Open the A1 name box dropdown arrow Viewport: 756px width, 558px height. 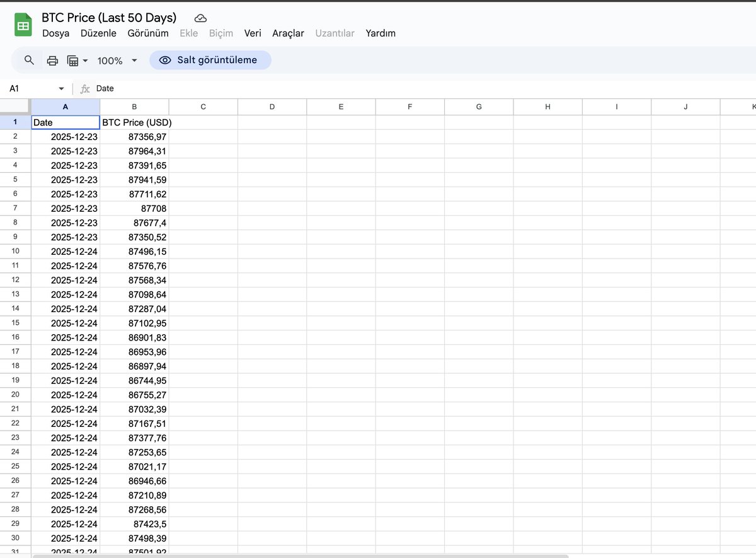[61, 89]
